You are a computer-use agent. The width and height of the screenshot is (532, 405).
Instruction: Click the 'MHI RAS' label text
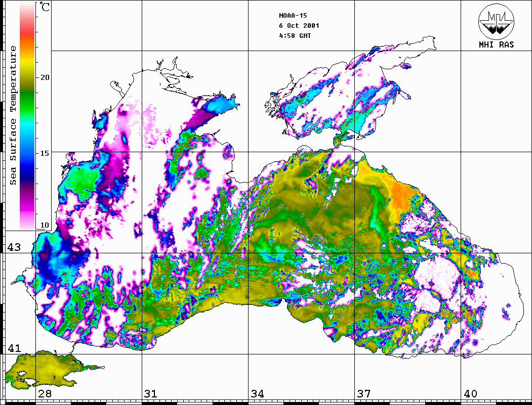click(x=497, y=44)
